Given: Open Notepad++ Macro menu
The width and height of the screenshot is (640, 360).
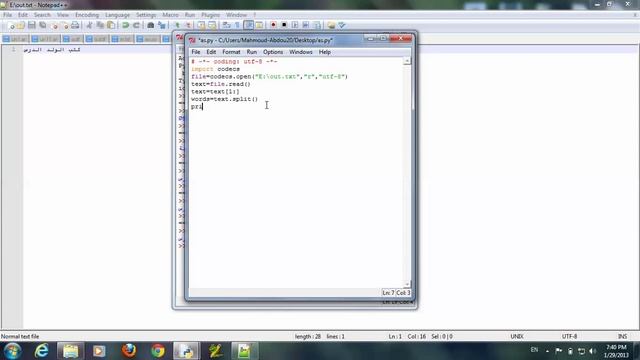Looking at the screenshot, I should pyautogui.click(x=170, y=15).
